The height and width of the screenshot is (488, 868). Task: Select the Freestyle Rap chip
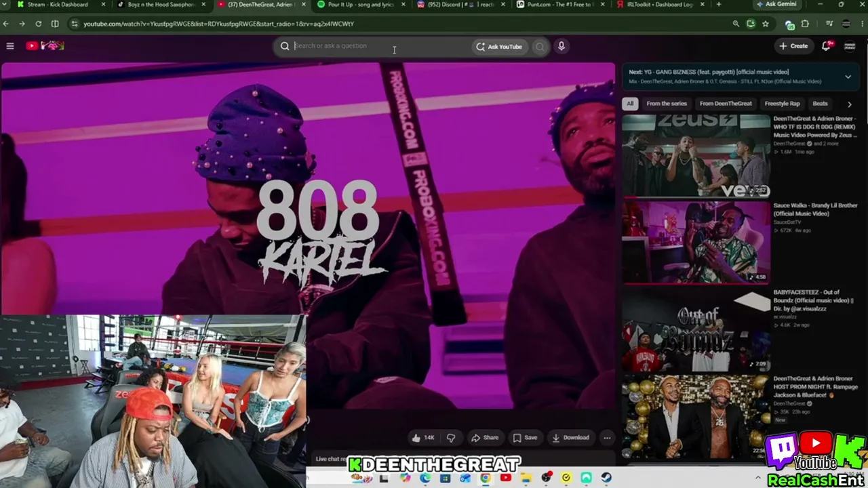pyautogui.click(x=782, y=104)
